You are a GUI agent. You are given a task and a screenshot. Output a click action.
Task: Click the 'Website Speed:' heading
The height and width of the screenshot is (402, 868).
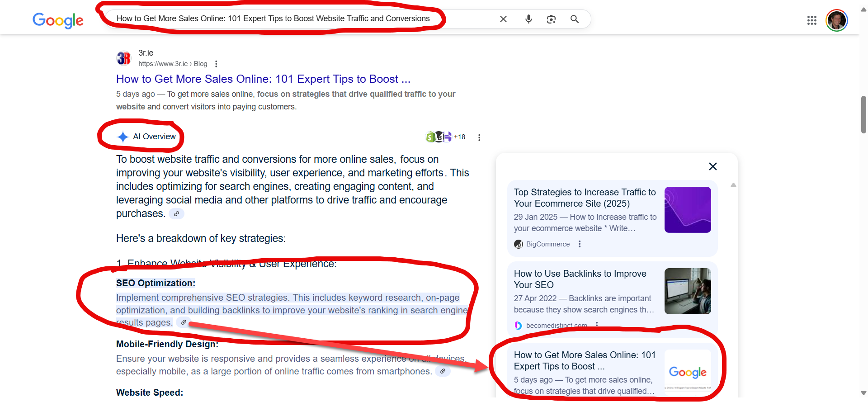point(150,393)
